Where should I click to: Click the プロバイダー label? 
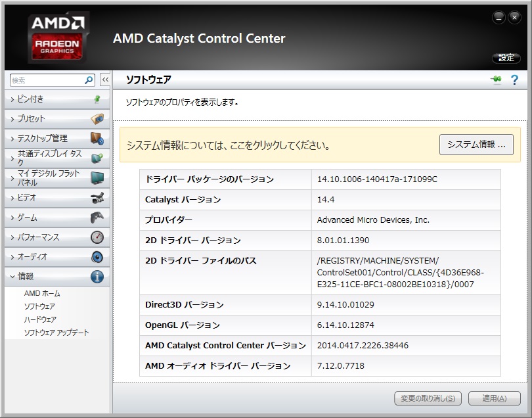[x=169, y=220]
